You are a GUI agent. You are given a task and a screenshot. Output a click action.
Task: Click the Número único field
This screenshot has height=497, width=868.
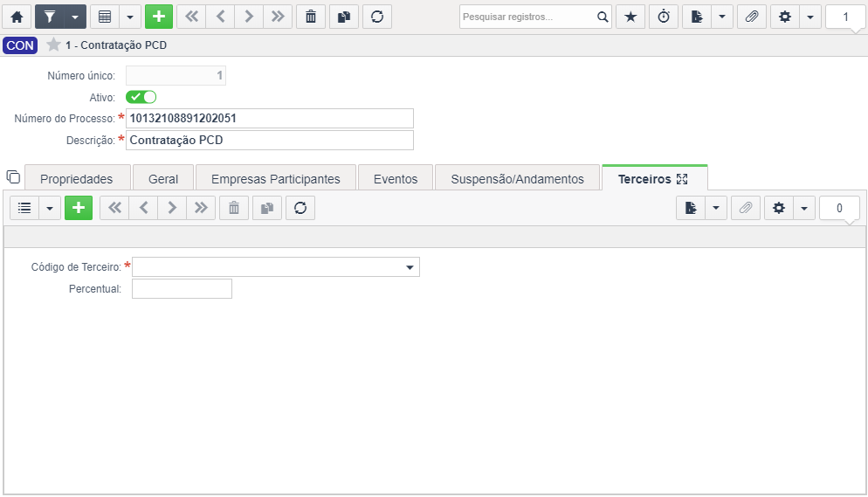(x=176, y=75)
